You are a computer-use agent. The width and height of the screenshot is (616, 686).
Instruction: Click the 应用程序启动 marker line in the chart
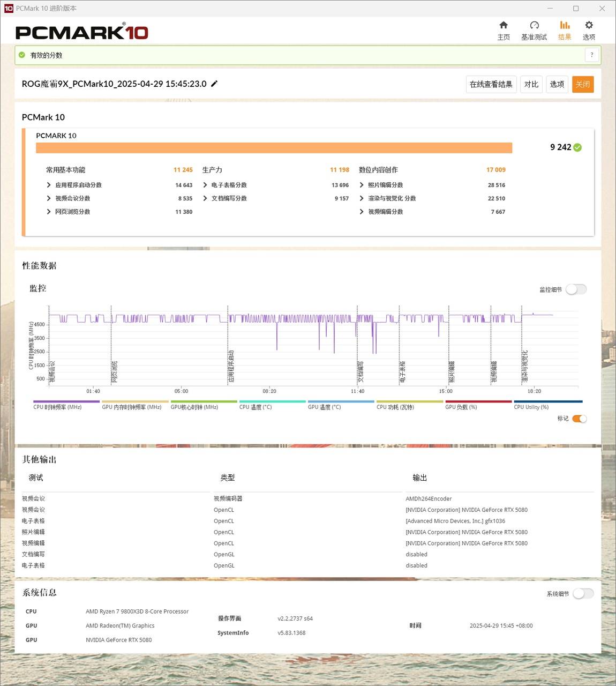[228, 346]
